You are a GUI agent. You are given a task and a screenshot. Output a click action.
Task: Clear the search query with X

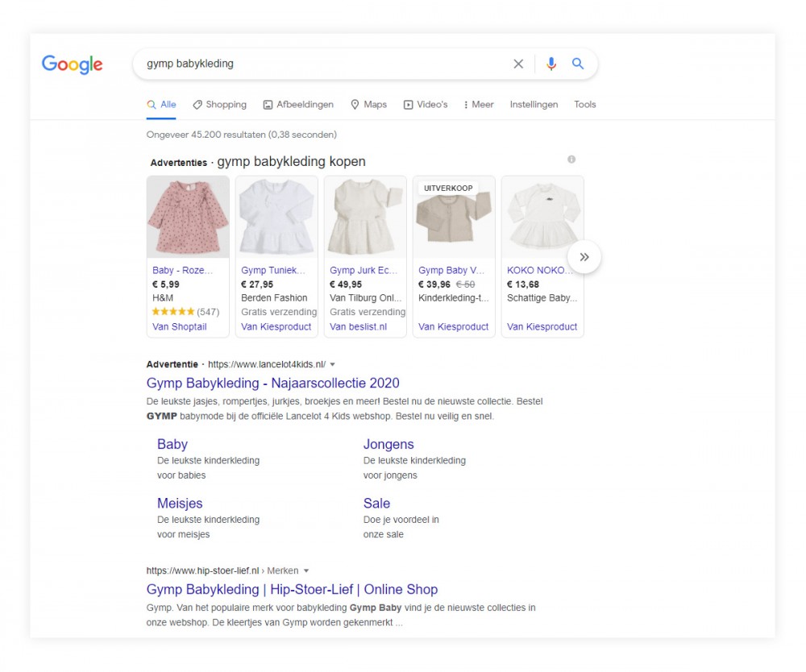(x=518, y=64)
